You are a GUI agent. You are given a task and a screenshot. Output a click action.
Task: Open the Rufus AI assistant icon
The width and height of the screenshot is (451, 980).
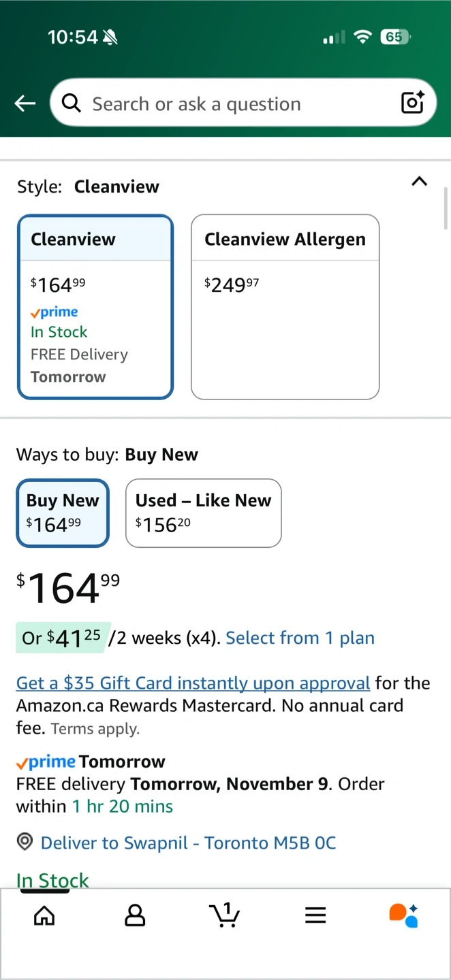coord(403,915)
